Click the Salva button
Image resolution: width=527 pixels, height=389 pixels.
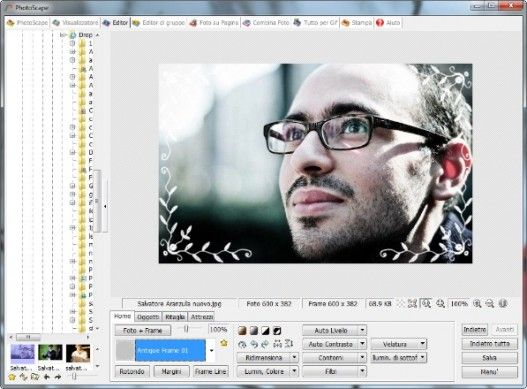pyautogui.click(x=490, y=358)
